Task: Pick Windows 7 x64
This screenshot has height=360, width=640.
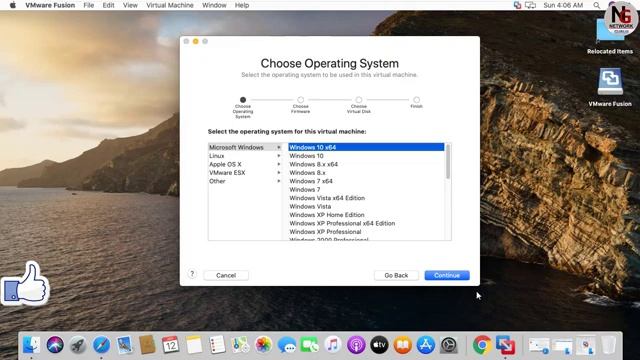Action: pos(366,181)
